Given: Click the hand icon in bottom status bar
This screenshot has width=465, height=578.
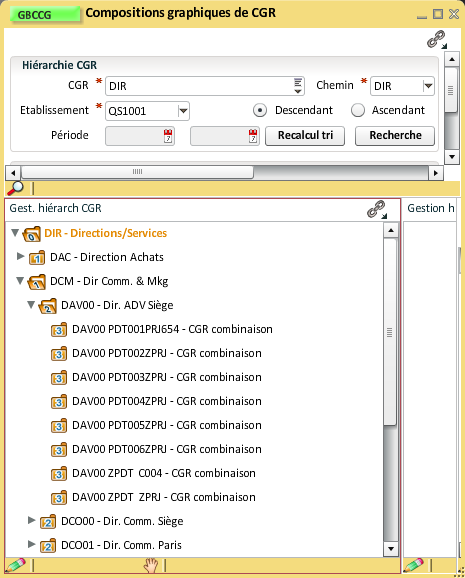Looking at the screenshot, I should pos(151,565).
